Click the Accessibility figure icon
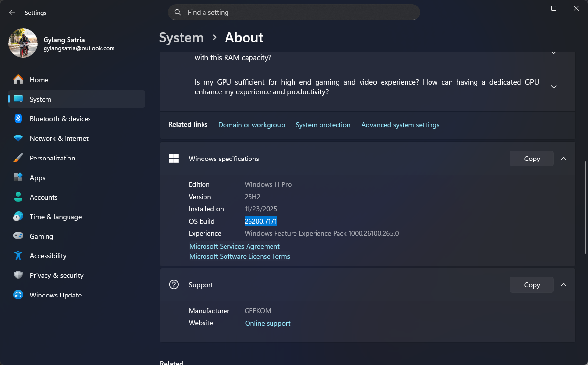 point(18,256)
